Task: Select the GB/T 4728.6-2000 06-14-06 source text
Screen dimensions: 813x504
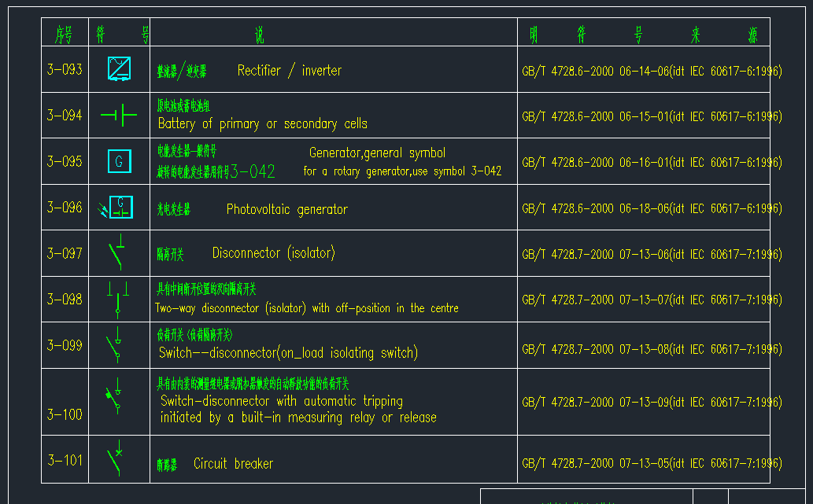Action: point(652,71)
